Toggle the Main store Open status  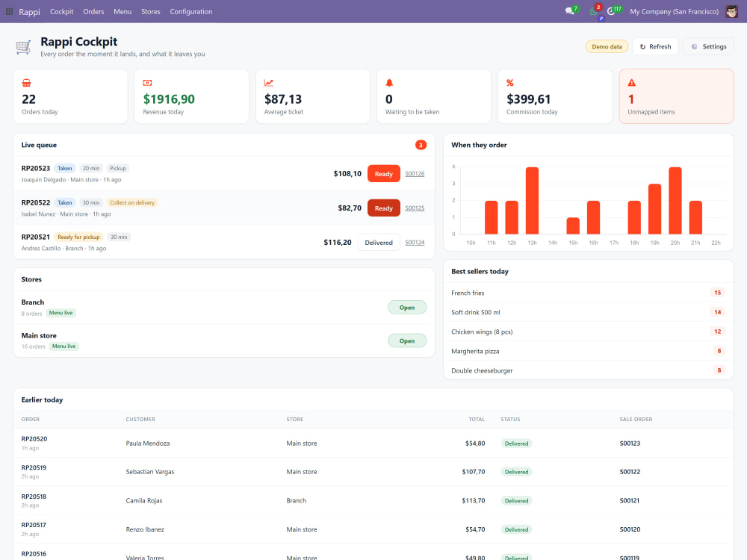coord(407,341)
